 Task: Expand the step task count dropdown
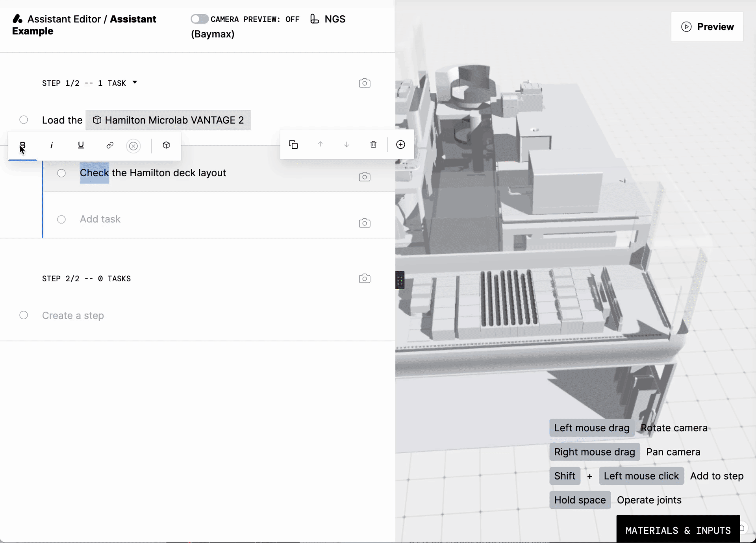pyautogui.click(x=134, y=83)
